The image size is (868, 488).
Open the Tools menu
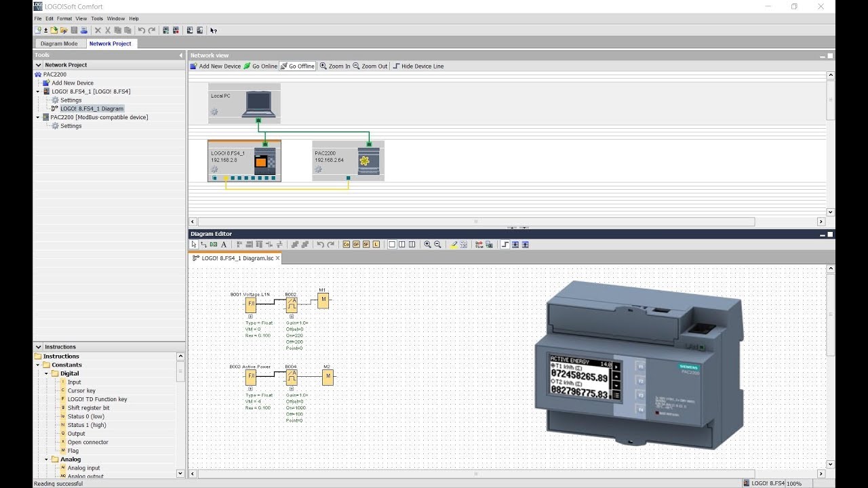[x=97, y=18]
